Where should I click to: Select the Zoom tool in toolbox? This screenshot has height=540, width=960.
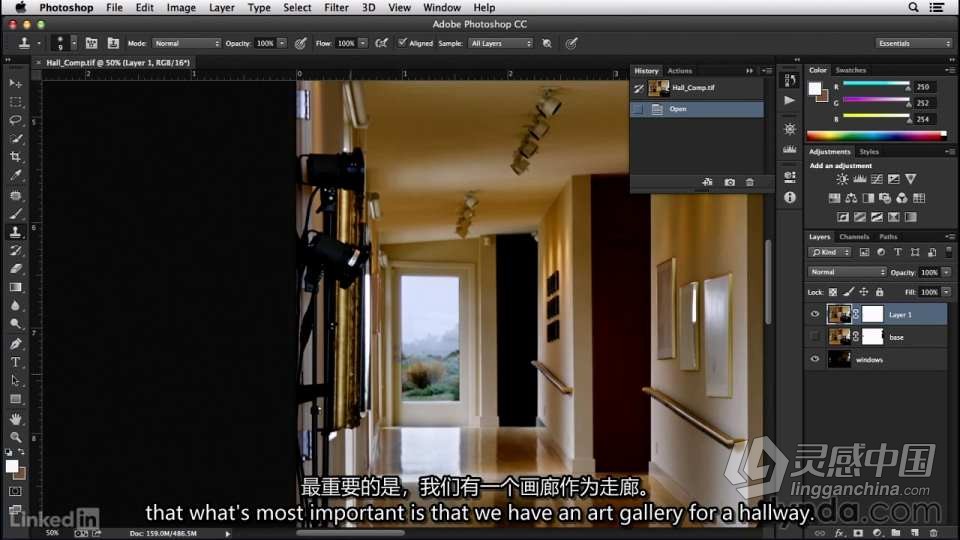tap(15, 437)
